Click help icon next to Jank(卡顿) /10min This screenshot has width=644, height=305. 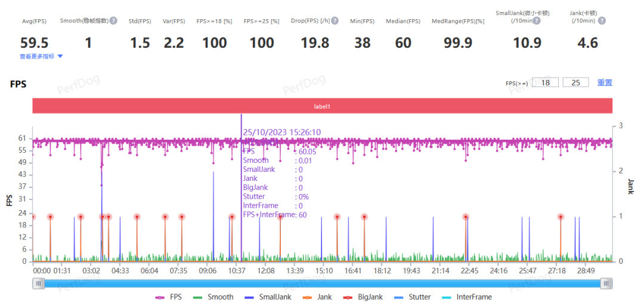[602, 21]
